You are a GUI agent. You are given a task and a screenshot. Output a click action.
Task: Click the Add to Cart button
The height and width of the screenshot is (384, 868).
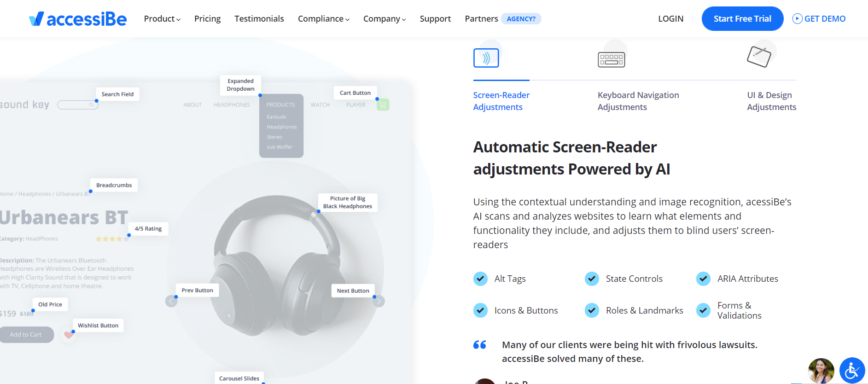click(26, 335)
